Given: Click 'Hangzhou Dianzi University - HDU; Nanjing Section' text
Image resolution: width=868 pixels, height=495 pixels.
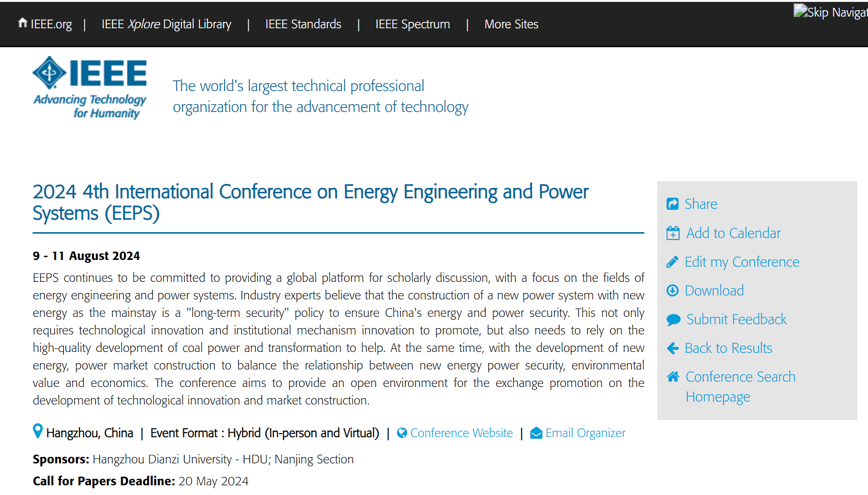Looking at the screenshot, I should (223, 459).
